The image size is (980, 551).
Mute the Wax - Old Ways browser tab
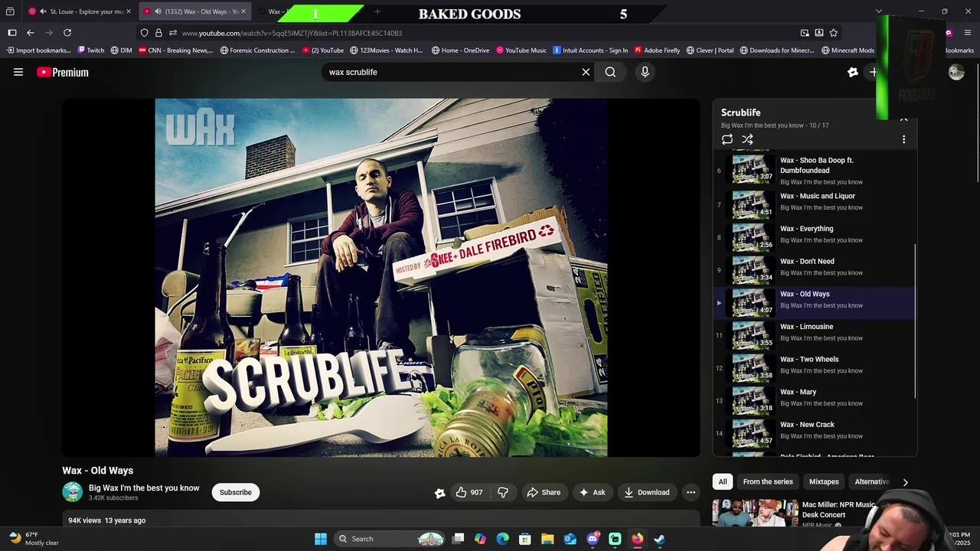pyautogui.click(x=158, y=11)
